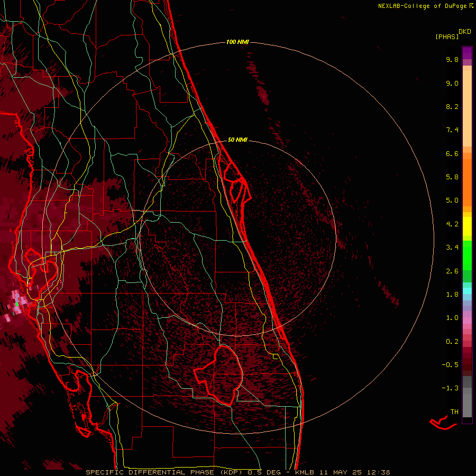Viewport: 476px width, 476px height.
Task: Click the 12:38 timestamp
Action: pos(379,472)
